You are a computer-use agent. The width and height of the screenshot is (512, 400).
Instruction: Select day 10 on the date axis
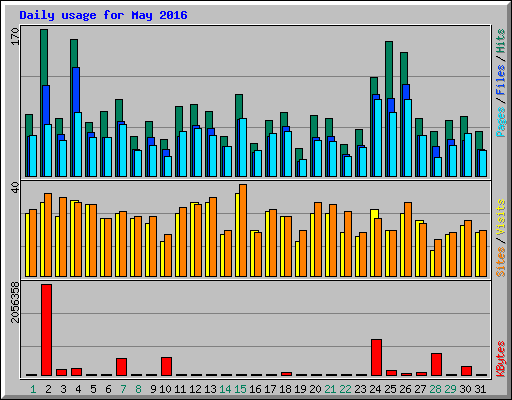pyautogui.click(x=165, y=389)
